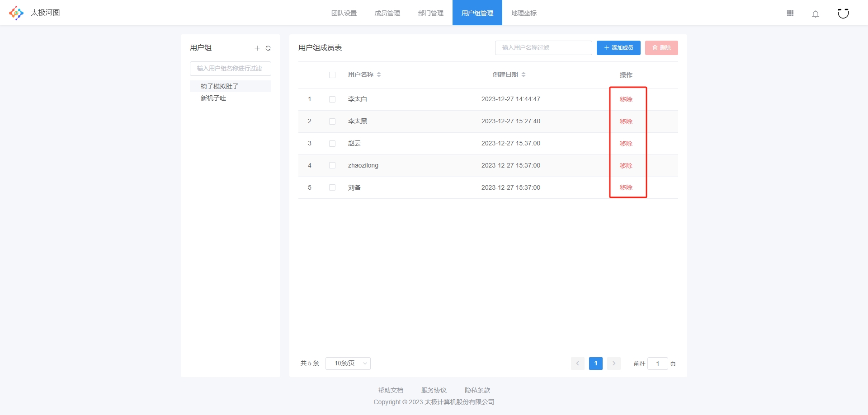Click the 共 5 条 total count
The image size is (868, 415).
pos(310,364)
